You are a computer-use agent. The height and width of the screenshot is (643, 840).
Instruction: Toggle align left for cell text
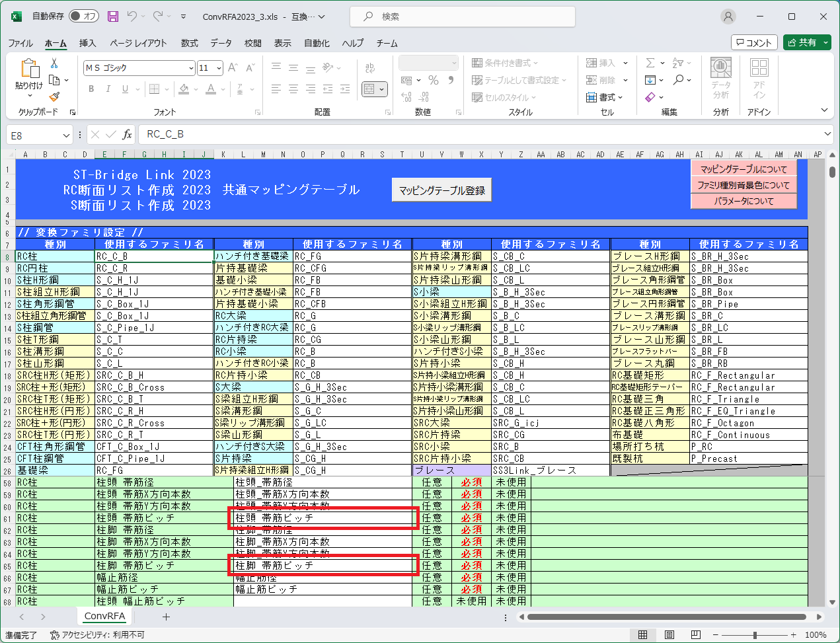(x=276, y=89)
